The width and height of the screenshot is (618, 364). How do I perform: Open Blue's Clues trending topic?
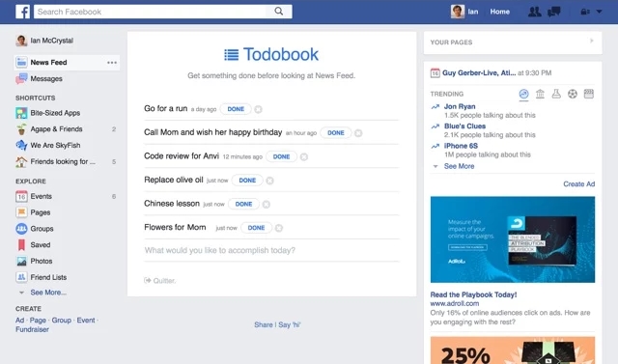[464, 126]
